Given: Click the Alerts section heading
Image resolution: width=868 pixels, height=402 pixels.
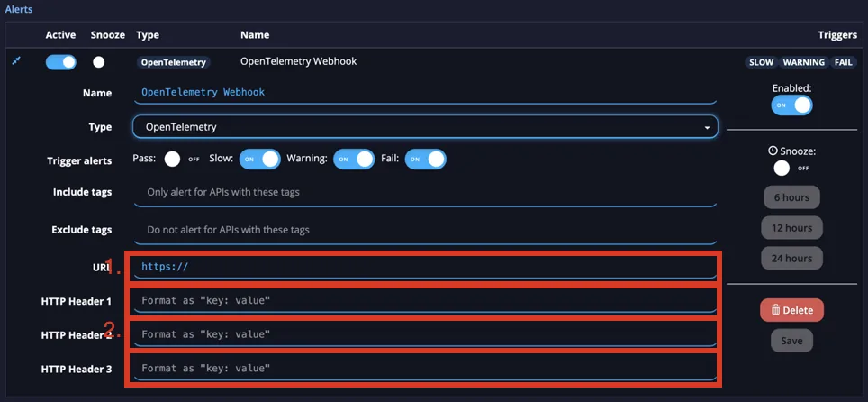Looking at the screenshot, I should click(x=18, y=9).
